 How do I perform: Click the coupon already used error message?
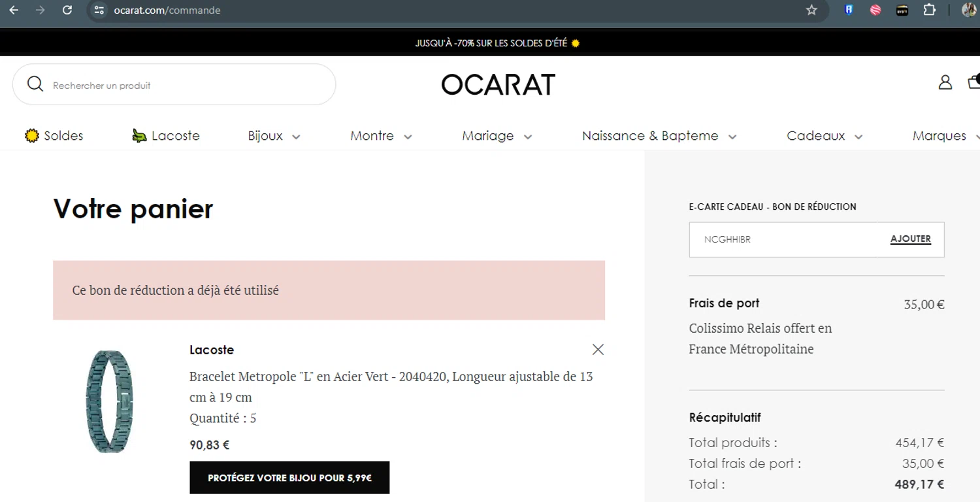329,290
